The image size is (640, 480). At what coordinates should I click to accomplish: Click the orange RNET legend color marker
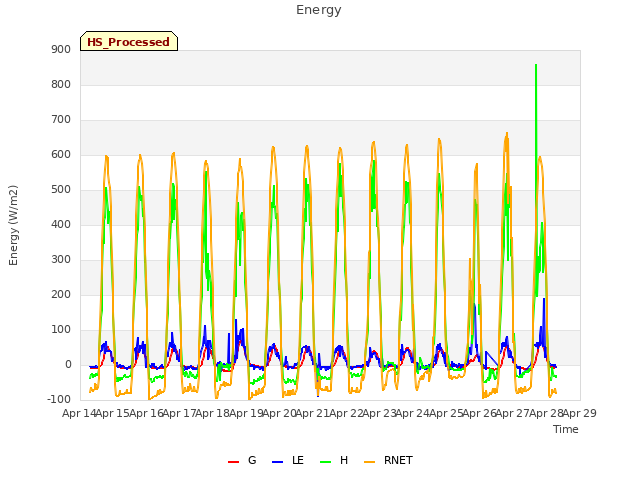369,462
